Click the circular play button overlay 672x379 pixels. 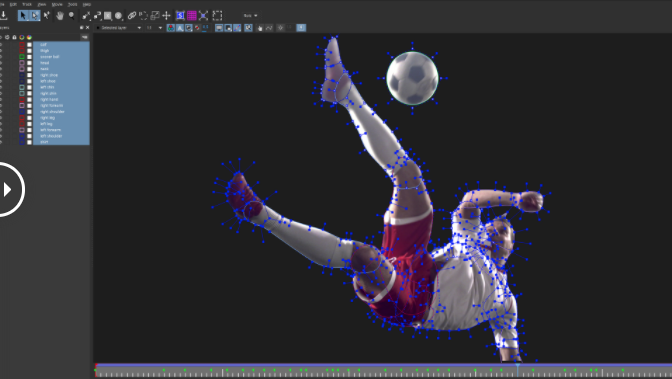pos(8,190)
